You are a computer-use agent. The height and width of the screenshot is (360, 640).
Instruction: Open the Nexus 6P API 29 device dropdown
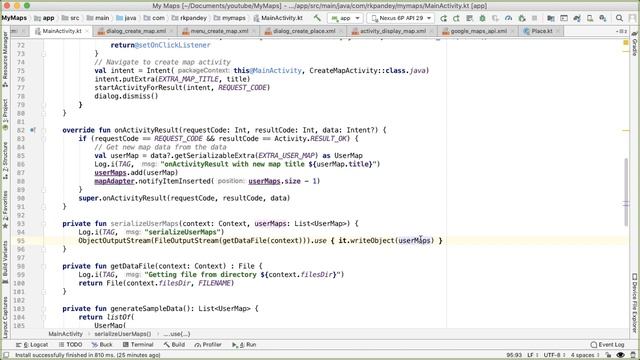[x=401, y=18]
